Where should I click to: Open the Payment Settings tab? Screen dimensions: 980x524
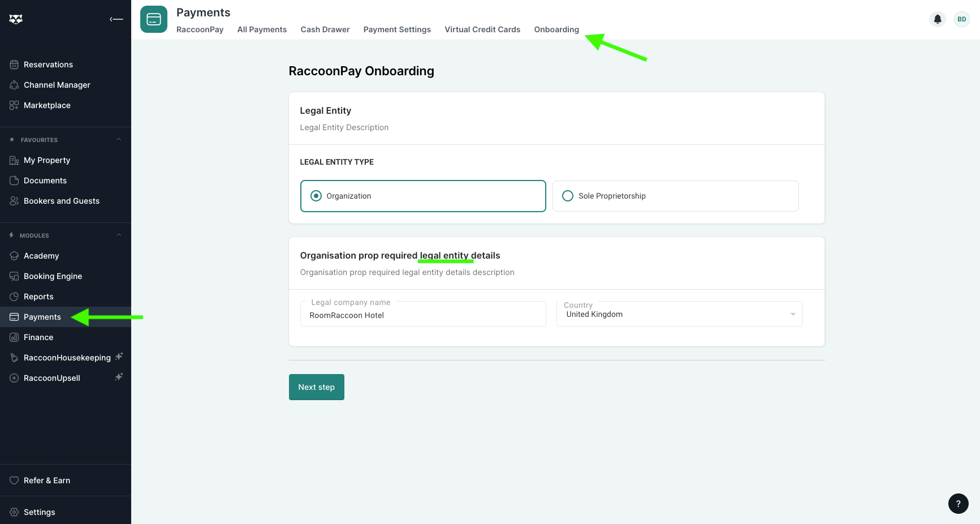click(397, 29)
